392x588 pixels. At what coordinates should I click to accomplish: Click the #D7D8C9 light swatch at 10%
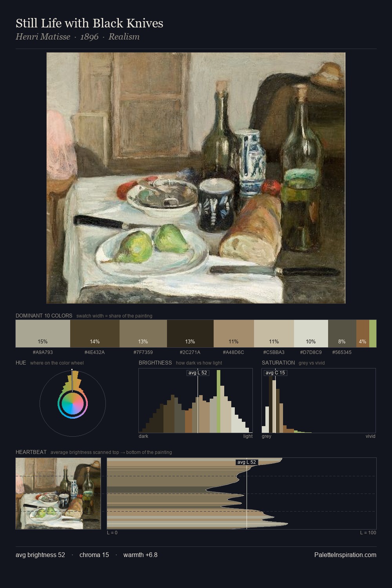coord(311,334)
